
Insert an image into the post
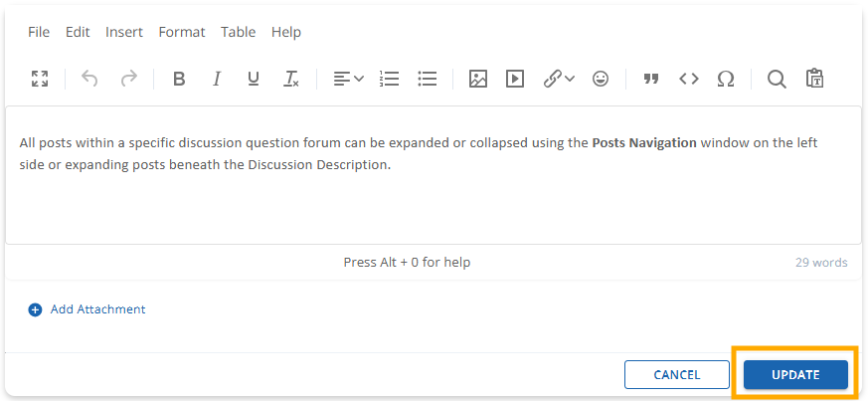478,79
